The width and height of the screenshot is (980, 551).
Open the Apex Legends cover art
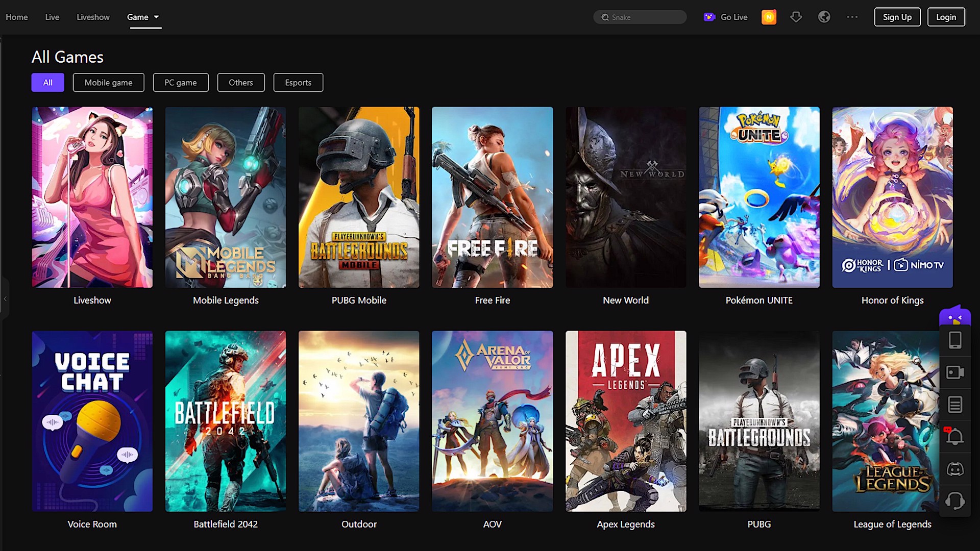click(x=626, y=421)
